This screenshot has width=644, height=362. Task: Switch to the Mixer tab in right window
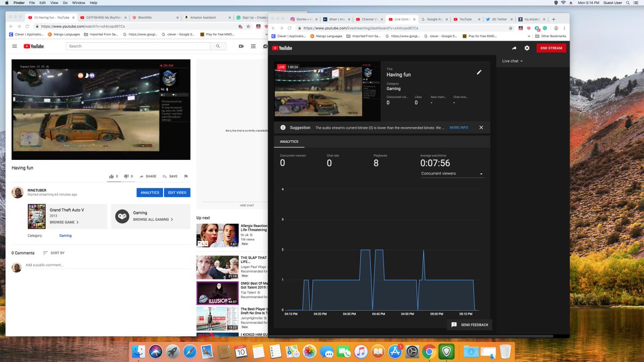click(x=335, y=19)
